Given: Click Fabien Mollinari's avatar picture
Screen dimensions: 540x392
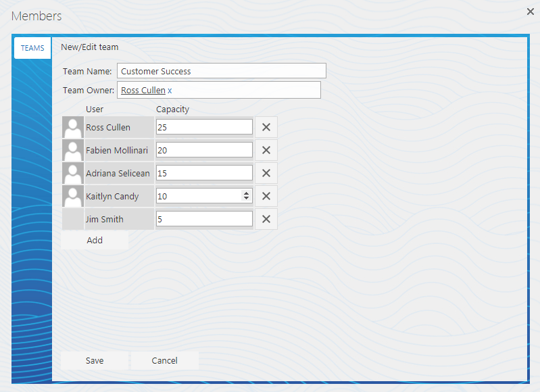Looking at the screenshot, I should coord(73,150).
